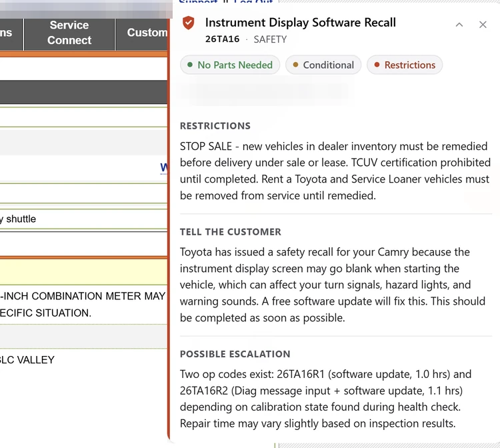Click the Instrument Display Software Recall title
Screen dimensions: 500x448
pos(301,23)
